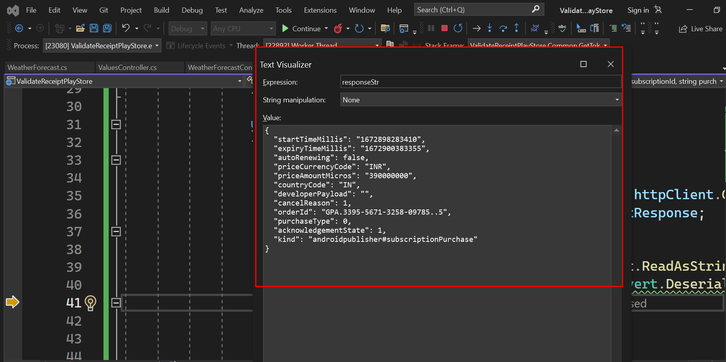Screen dimensions: 726x362
Task: Click the purple crossed-arrows toolbar icon
Action: (535, 29)
